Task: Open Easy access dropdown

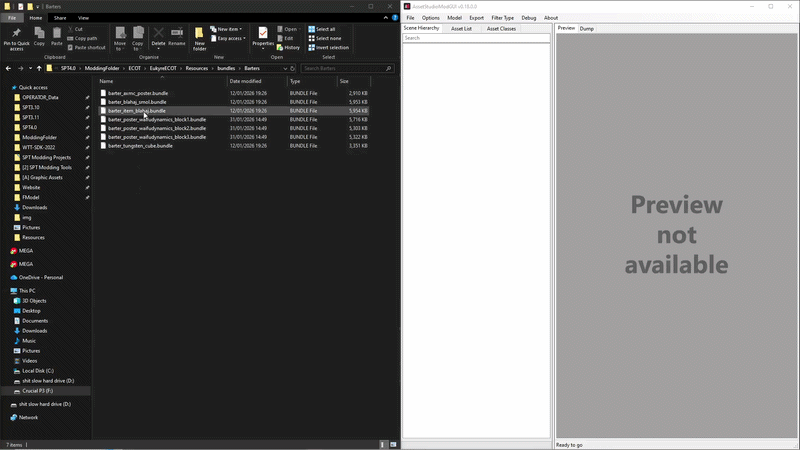Action: pos(228,38)
